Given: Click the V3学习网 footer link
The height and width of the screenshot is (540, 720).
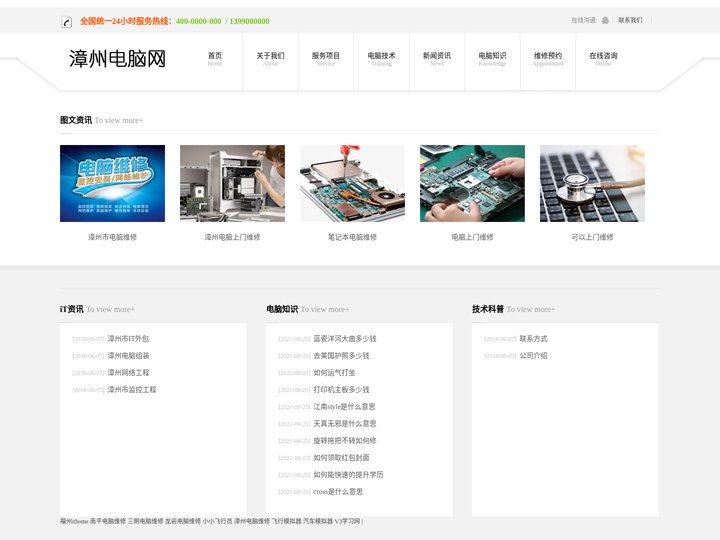Looking at the screenshot, I should pos(348,521).
